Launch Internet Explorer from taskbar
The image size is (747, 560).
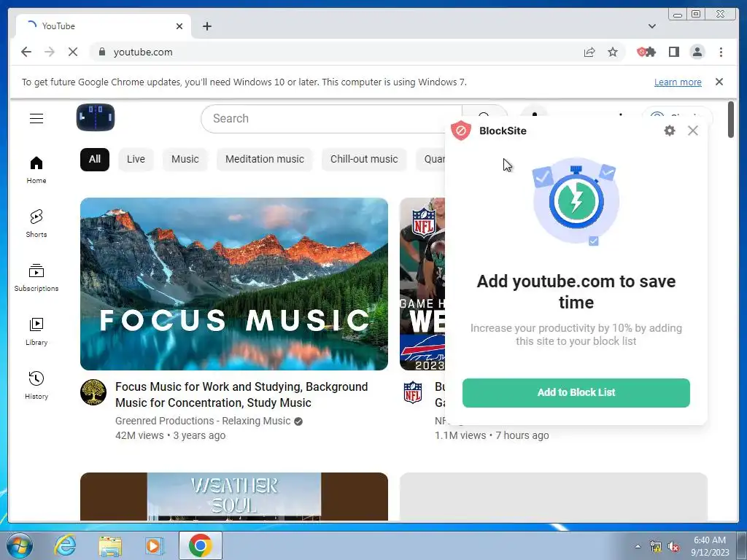[65, 545]
